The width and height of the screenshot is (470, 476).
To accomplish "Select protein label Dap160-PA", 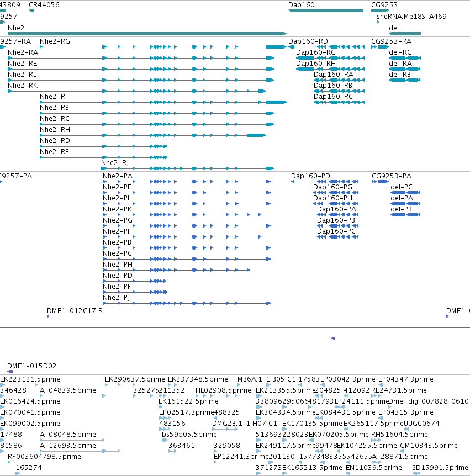I will pyautogui.click(x=336, y=209).
